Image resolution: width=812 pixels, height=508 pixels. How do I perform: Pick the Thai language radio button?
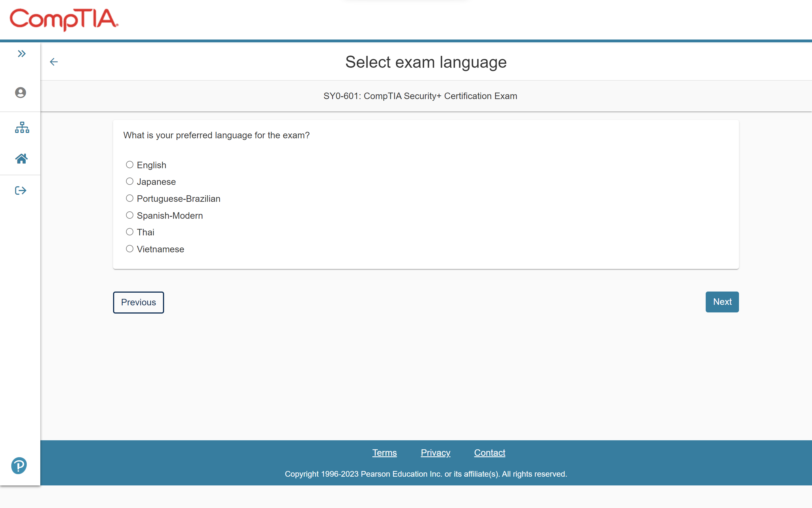tap(129, 232)
